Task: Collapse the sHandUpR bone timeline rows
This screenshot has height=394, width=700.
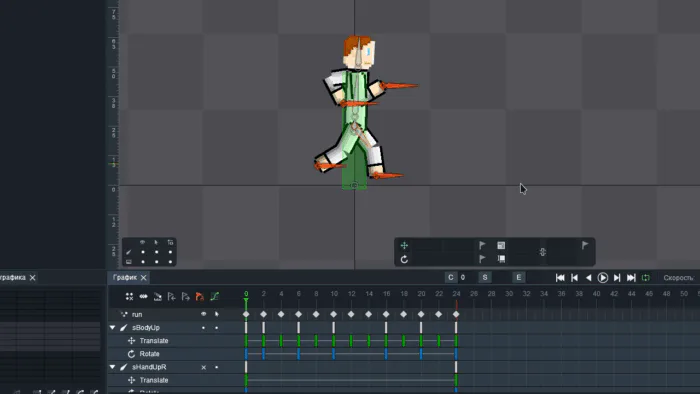Action: coord(112,367)
